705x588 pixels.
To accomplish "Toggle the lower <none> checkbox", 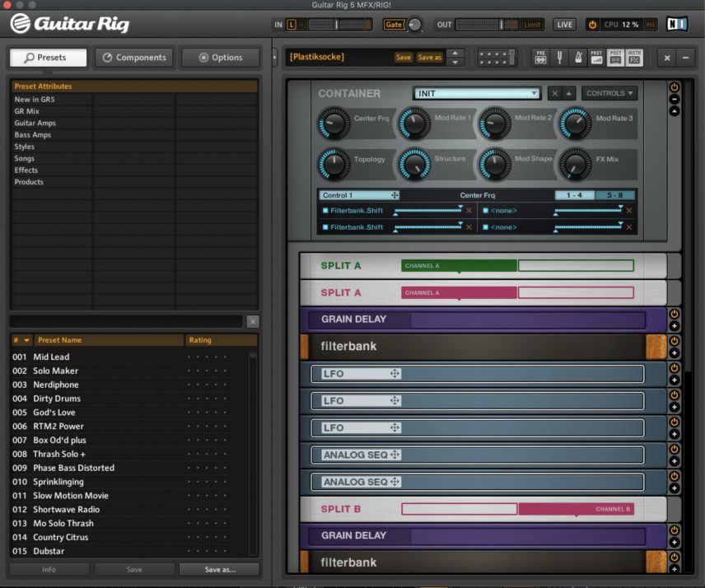I will tap(486, 227).
